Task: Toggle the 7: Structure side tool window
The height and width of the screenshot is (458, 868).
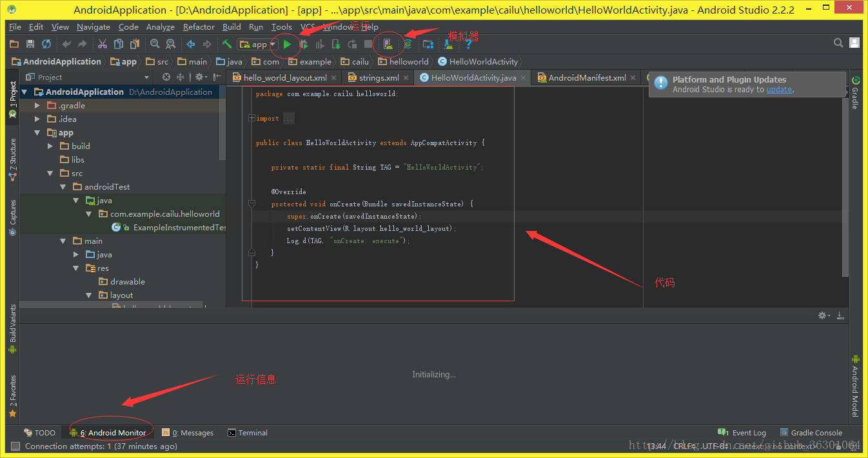Action: [x=12, y=159]
